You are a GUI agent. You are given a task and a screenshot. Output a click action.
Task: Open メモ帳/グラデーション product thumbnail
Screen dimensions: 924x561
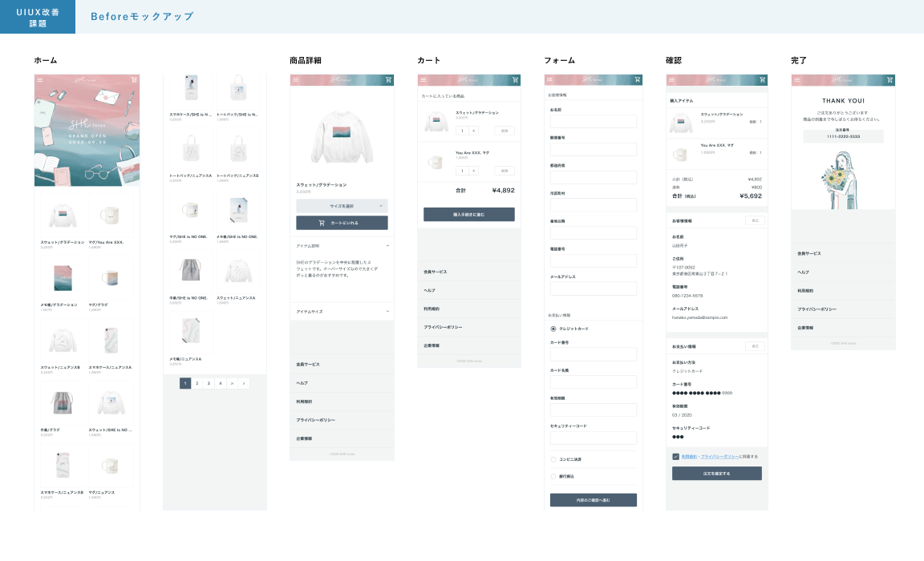[63, 278]
